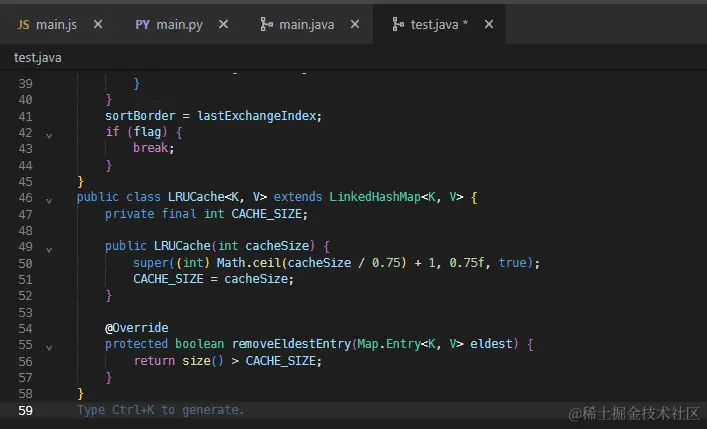Collapse the LRUCache class at line 46

click(49, 201)
